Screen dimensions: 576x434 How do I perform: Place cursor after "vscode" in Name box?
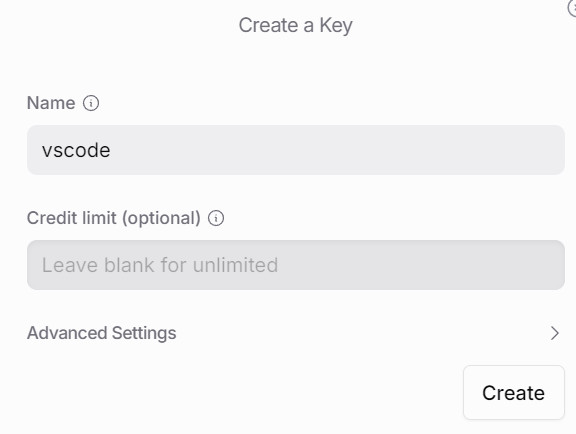tap(111, 150)
